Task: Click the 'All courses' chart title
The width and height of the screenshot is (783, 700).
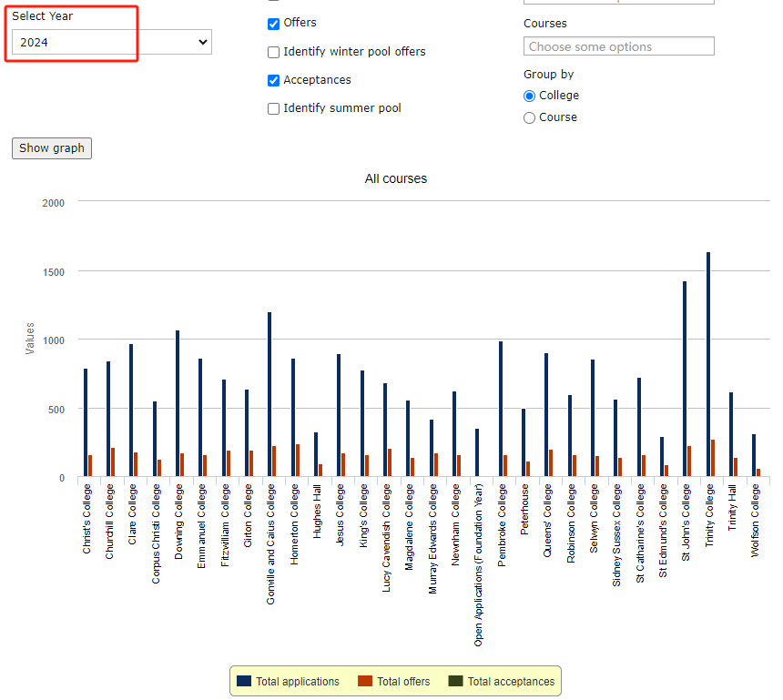Action: point(395,178)
